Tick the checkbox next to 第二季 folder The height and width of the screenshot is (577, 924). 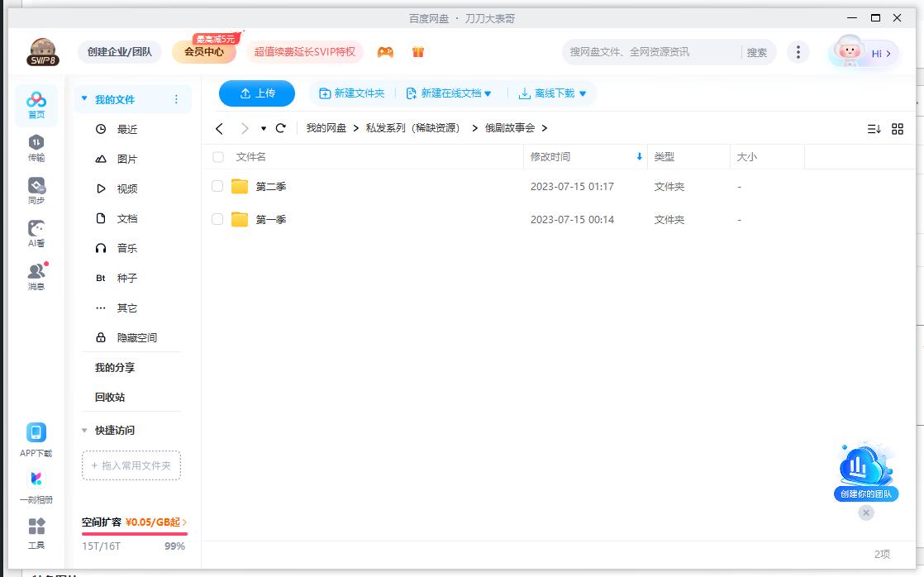(217, 186)
